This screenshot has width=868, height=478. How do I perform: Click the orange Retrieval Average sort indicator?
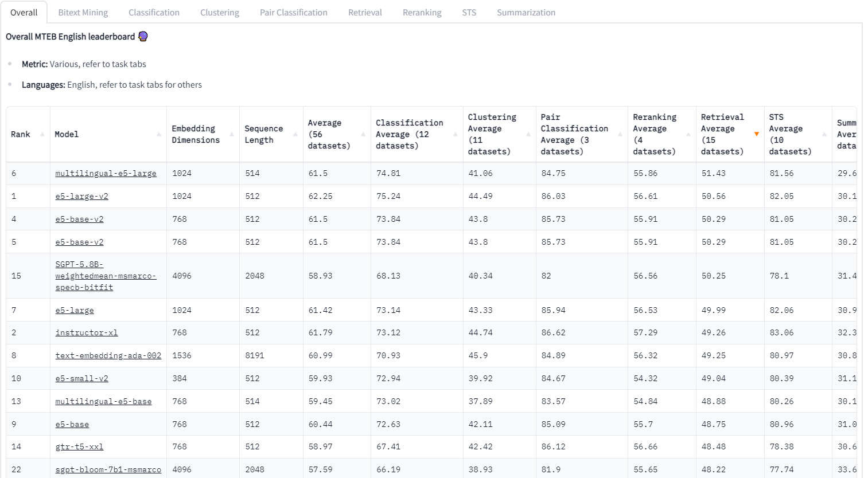pos(756,134)
